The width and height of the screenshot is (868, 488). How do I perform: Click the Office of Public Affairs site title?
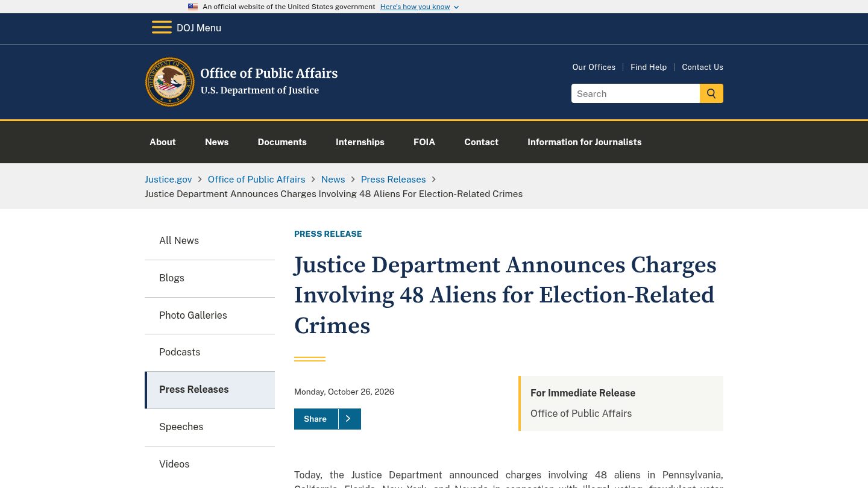point(269,74)
